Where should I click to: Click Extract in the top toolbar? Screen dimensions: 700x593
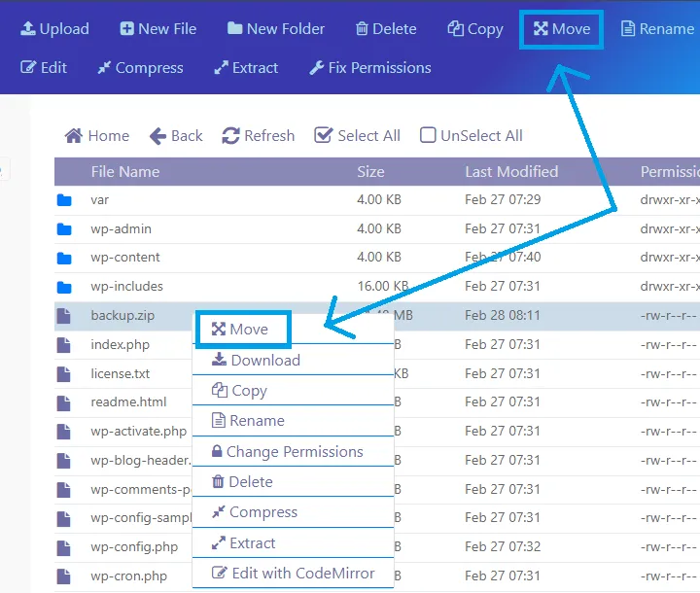(x=244, y=68)
